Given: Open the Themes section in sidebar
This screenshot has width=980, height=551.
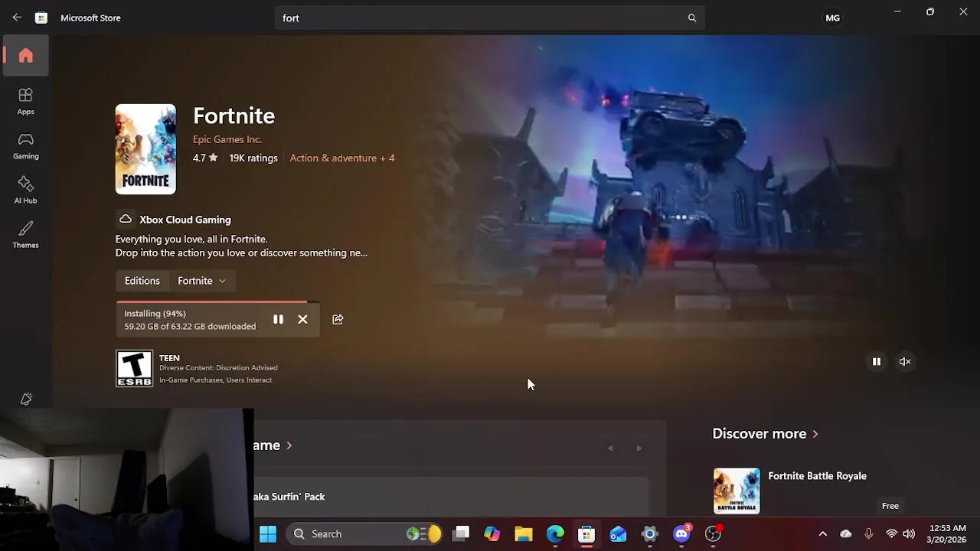Looking at the screenshot, I should pos(26,234).
